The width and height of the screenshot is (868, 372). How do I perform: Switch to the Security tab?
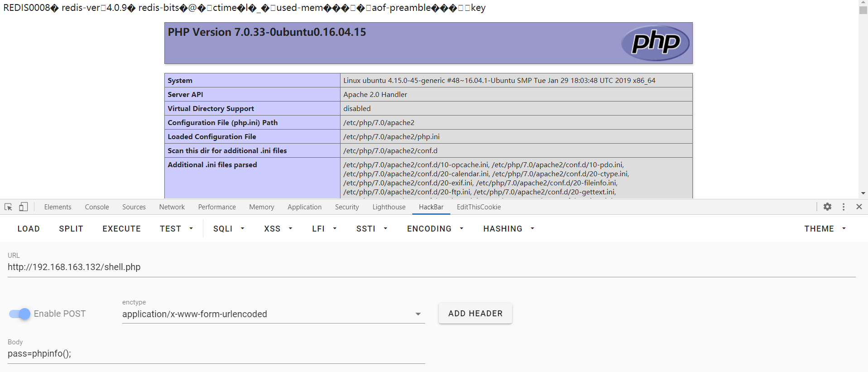click(347, 207)
